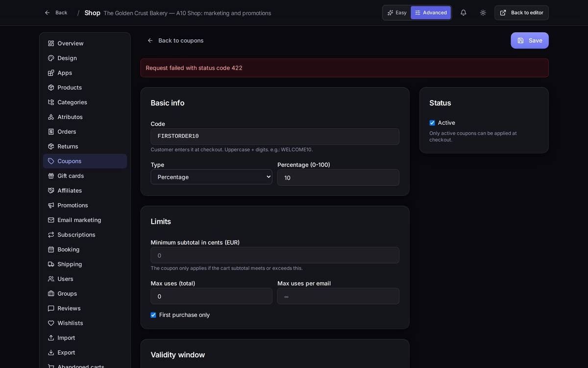Uncheck the Active status checkbox
Viewport: 588px width, 368px height.
point(432,123)
